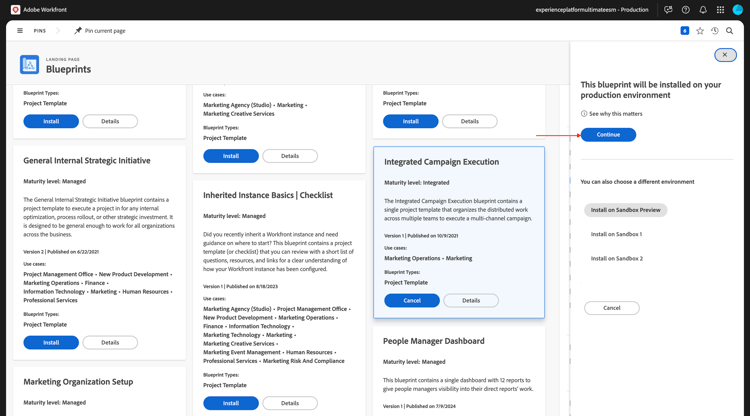Click Cancel in the install side panel
This screenshot has width=750, height=416.
click(x=612, y=308)
